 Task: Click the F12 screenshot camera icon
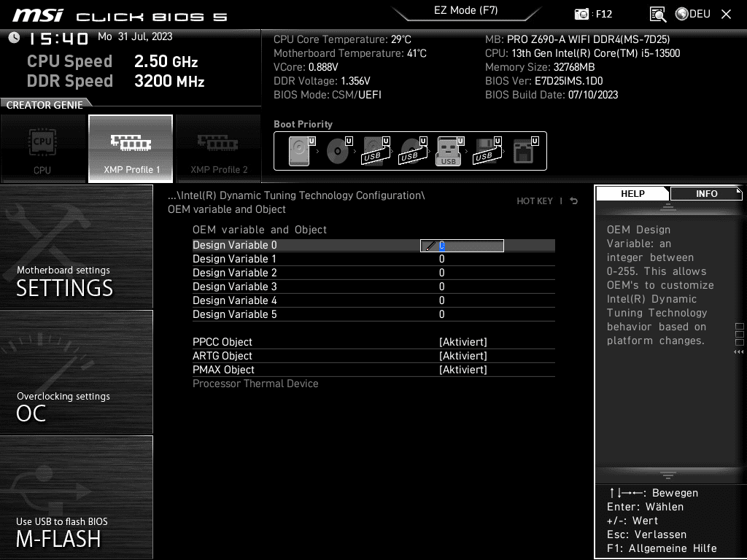pos(581,14)
